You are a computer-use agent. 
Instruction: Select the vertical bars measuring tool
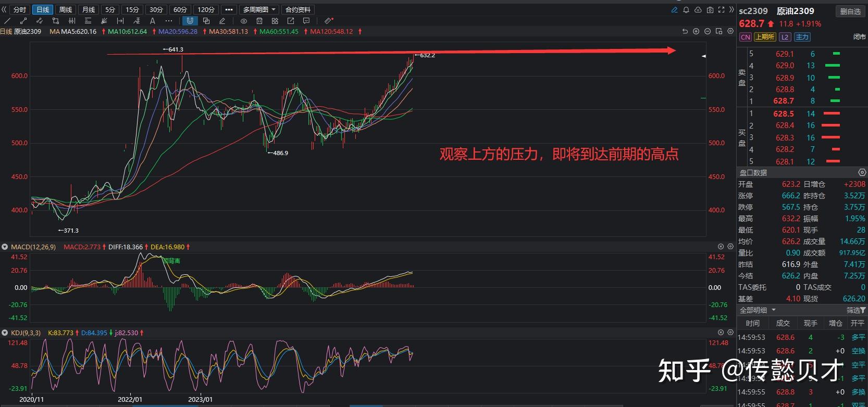coord(72,21)
